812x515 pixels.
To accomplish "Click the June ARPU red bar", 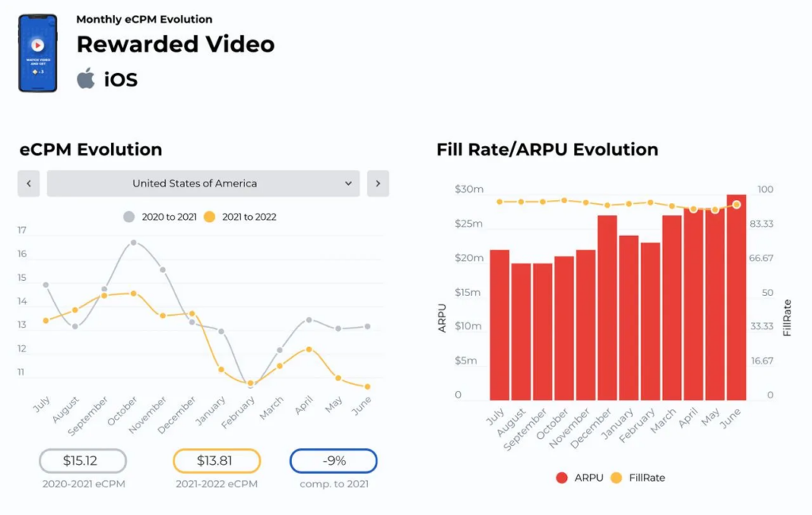I will [737, 298].
